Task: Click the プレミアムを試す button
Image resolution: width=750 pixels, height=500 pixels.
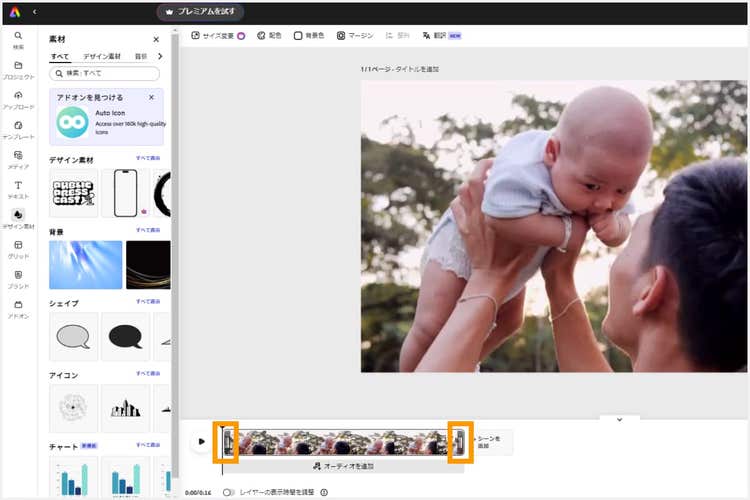Action: [x=200, y=12]
